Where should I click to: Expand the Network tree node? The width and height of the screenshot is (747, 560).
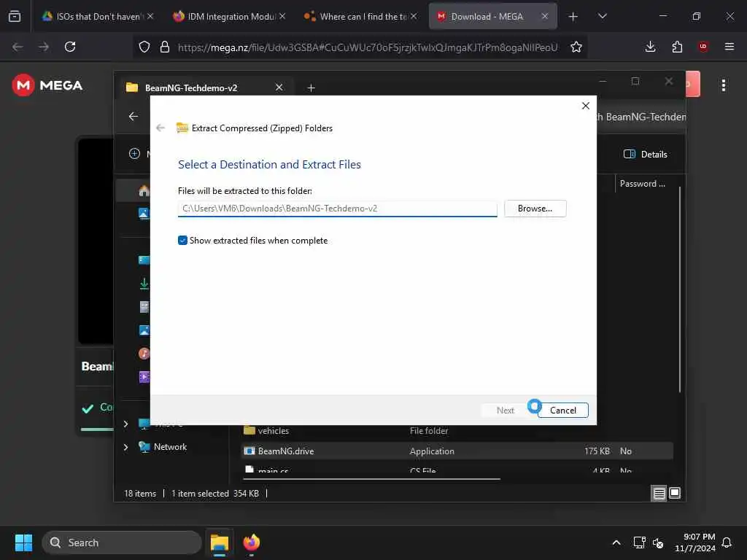tap(125, 447)
